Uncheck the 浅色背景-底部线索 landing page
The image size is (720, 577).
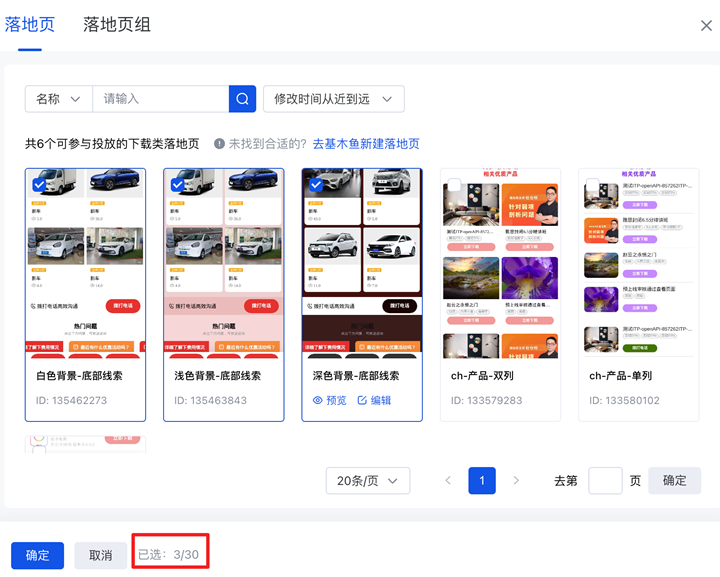[x=177, y=184]
